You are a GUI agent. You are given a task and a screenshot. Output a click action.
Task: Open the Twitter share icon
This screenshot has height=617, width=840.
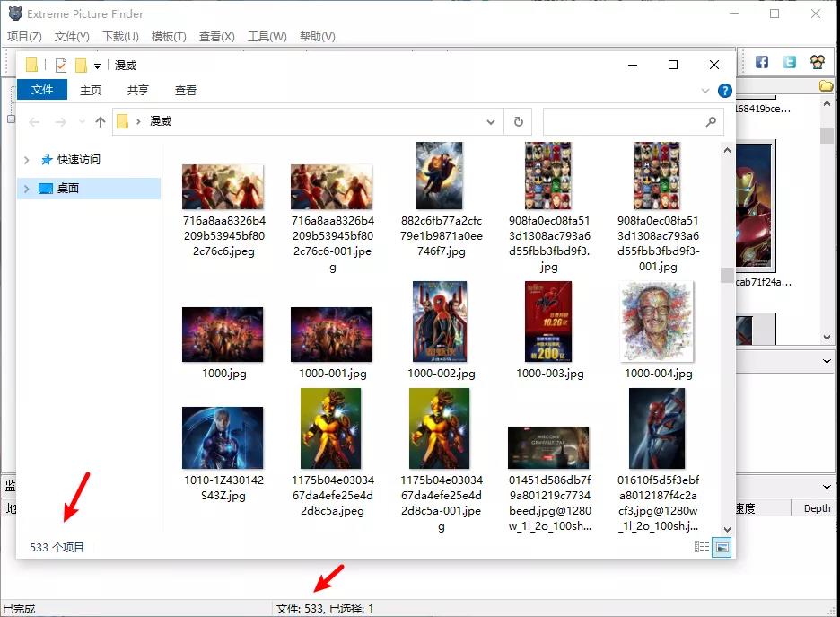click(x=790, y=62)
